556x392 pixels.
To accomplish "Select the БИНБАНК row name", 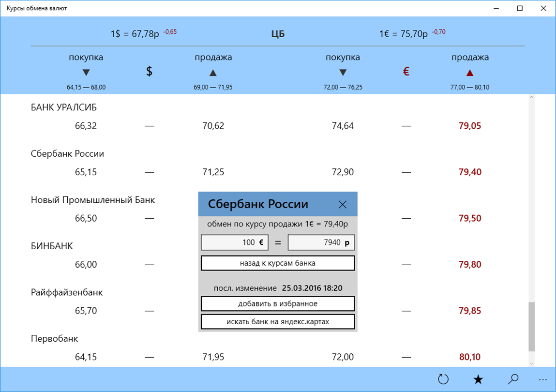I will point(52,246).
